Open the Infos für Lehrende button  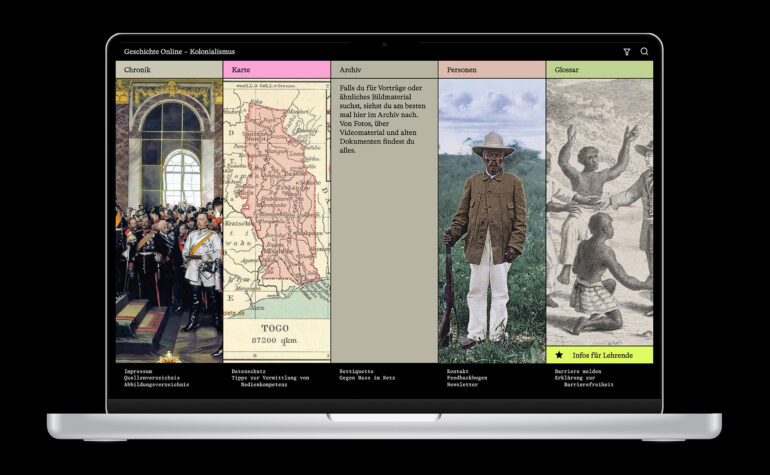(600, 355)
